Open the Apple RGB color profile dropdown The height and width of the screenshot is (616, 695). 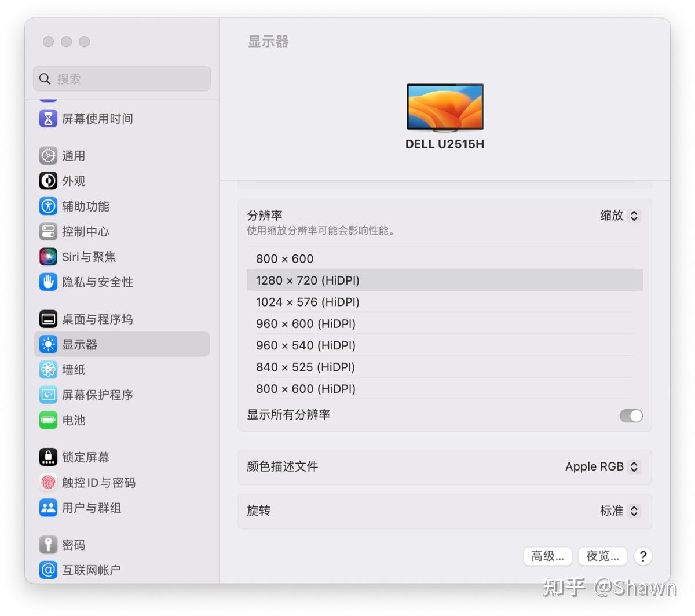click(x=602, y=466)
